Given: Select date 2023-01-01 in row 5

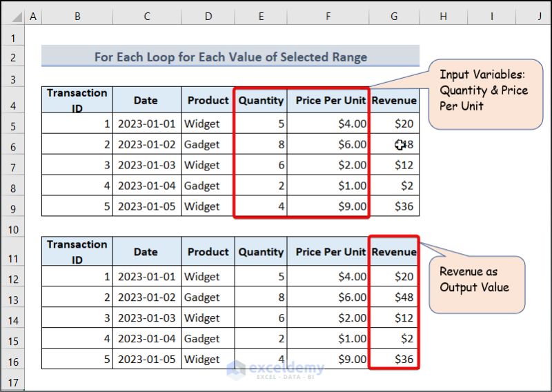Looking at the screenshot, I should (x=147, y=124).
